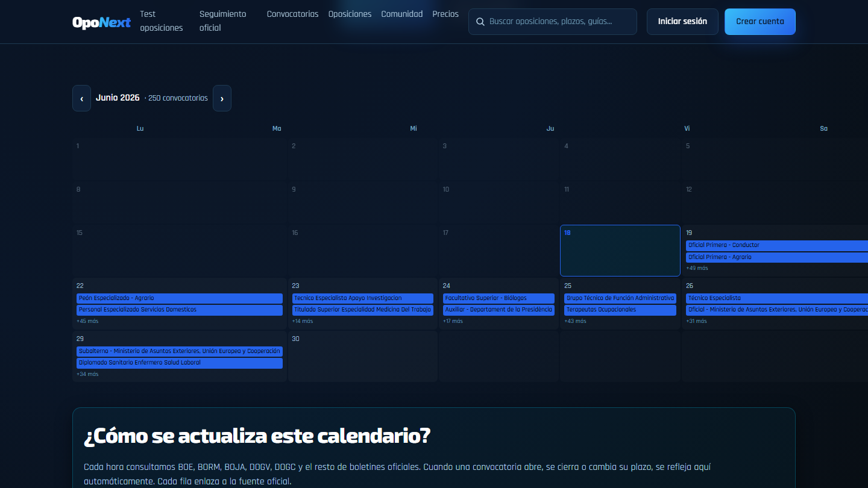Click the ¿Cómo se actualiza este calendario? heading
868x488 pixels.
(257, 436)
